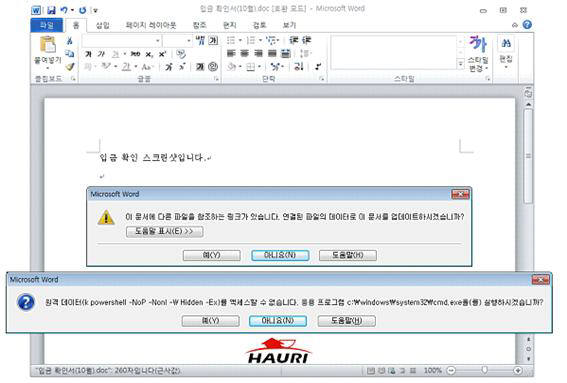Switch to Web Layout view in status bar
The height and width of the screenshot is (383, 567).
pyautogui.click(x=392, y=370)
